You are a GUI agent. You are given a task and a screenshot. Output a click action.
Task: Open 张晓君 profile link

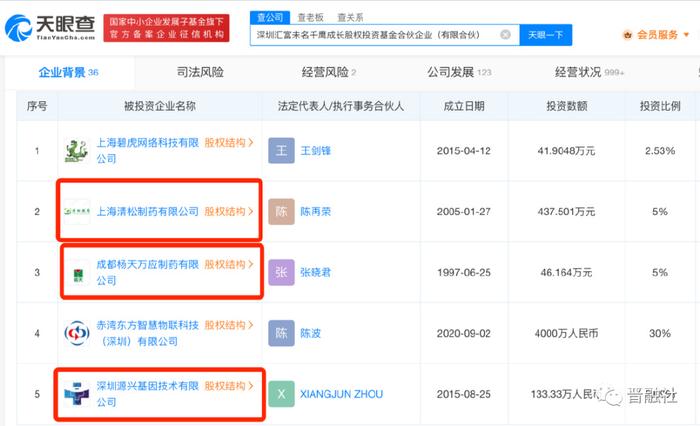tap(316, 272)
